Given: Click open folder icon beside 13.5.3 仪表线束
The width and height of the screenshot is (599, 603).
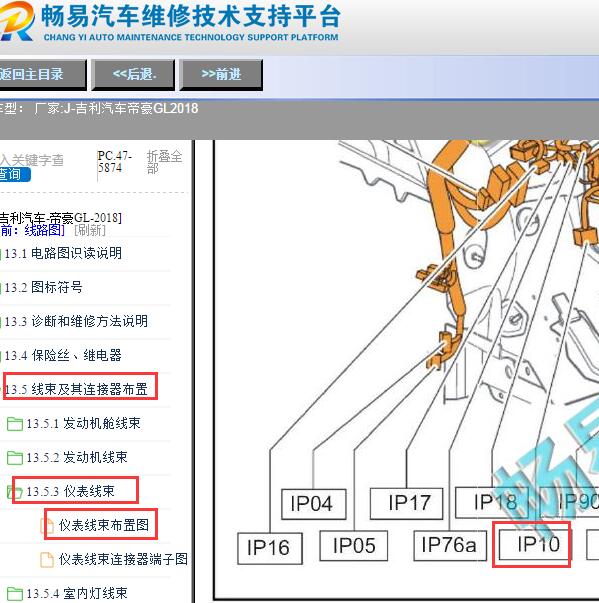Looking at the screenshot, I should click(x=15, y=492).
